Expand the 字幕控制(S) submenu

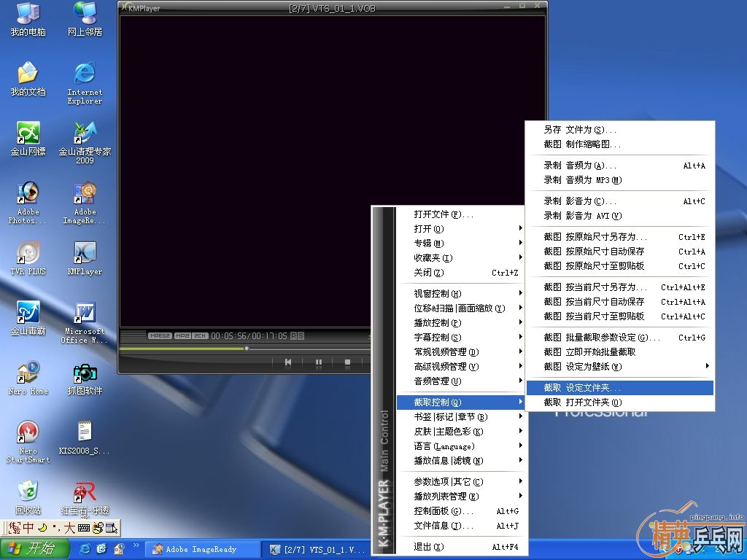[460, 338]
